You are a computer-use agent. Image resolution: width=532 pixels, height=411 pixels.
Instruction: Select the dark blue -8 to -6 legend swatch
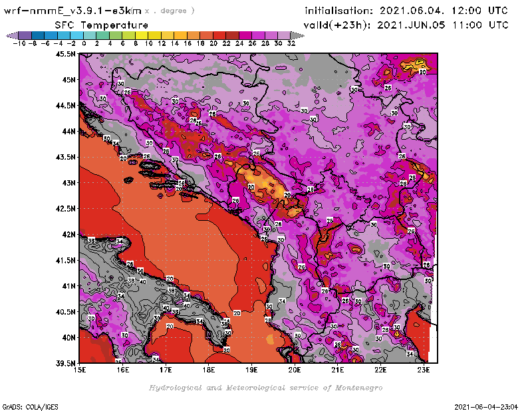click(38, 35)
